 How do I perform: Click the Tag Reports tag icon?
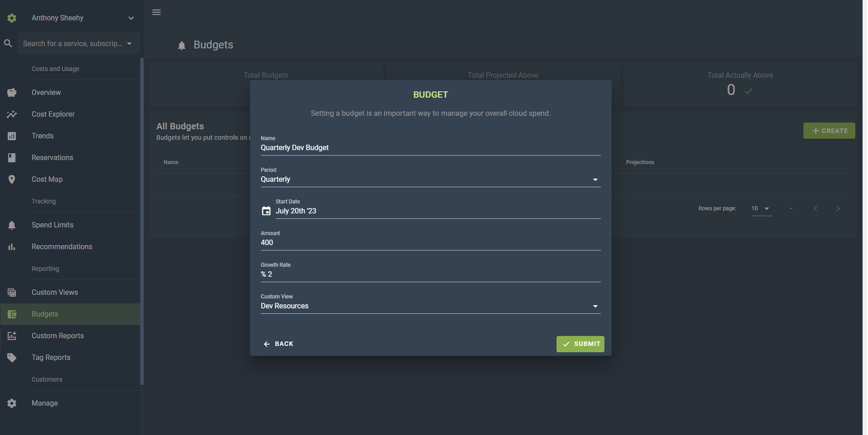click(12, 358)
